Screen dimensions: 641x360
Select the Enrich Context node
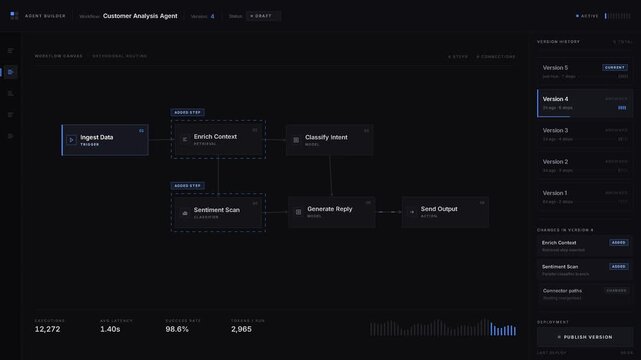coord(219,139)
